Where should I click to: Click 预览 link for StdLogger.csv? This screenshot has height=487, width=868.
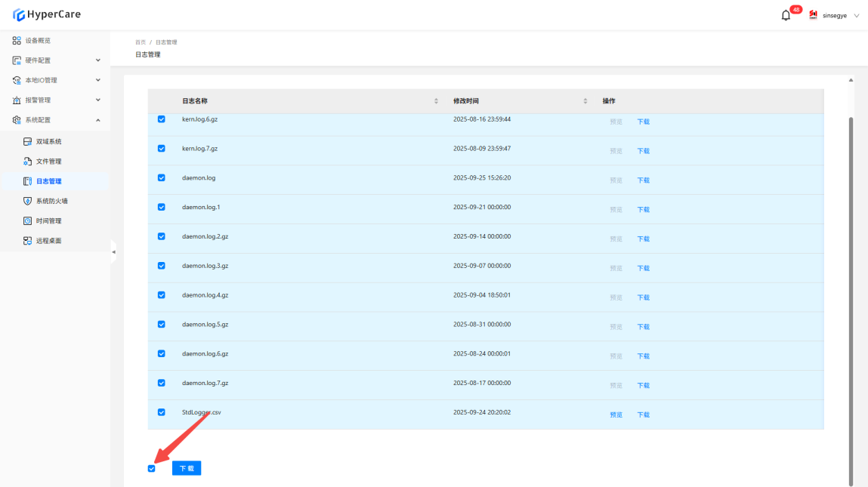click(x=616, y=415)
